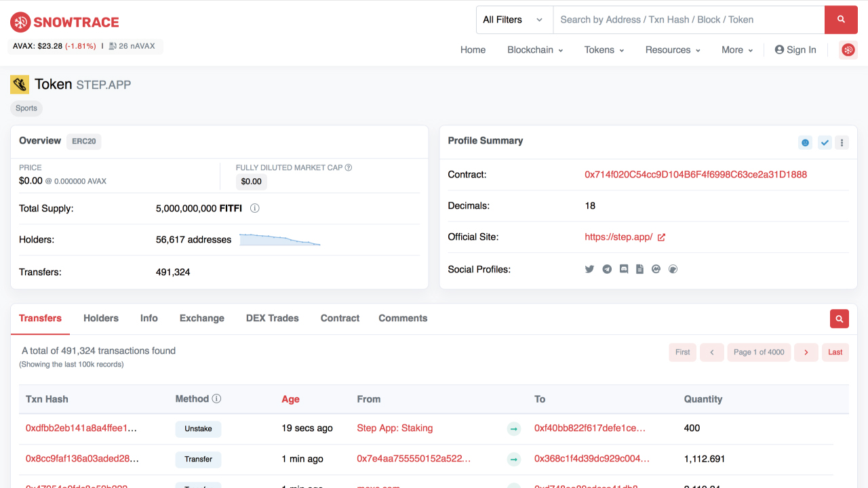Open transaction hash 0xdfbb2eb141a8a4ffee1...
The width and height of the screenshot is (868, 488).
[81, 428]
